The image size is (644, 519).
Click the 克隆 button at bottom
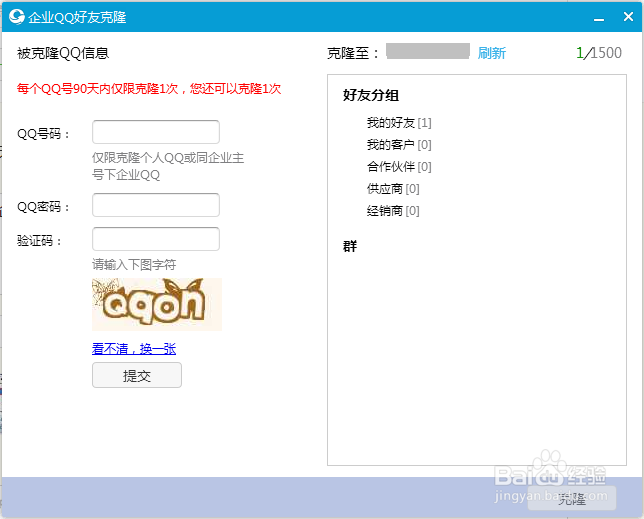572,498
